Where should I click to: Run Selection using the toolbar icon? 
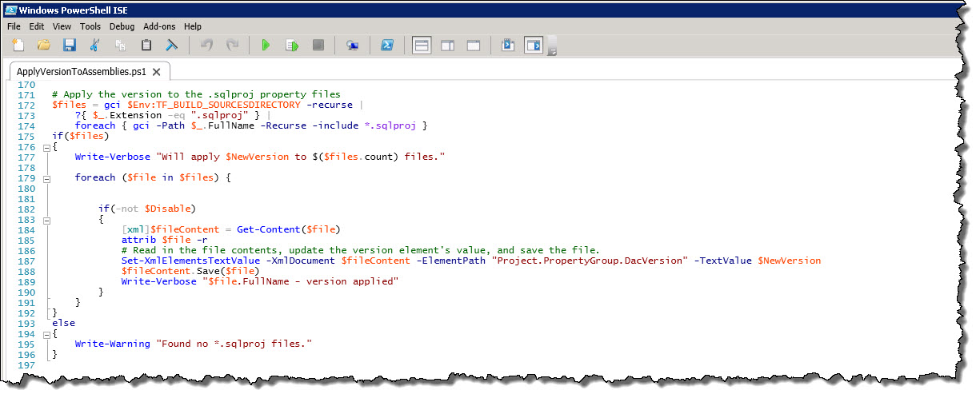click(292, 46)
